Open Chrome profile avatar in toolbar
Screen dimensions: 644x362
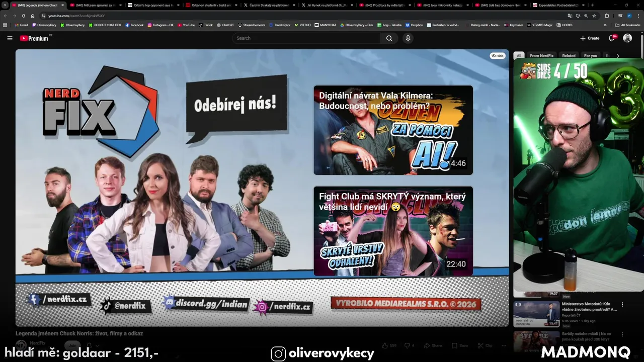click(629, 16)
